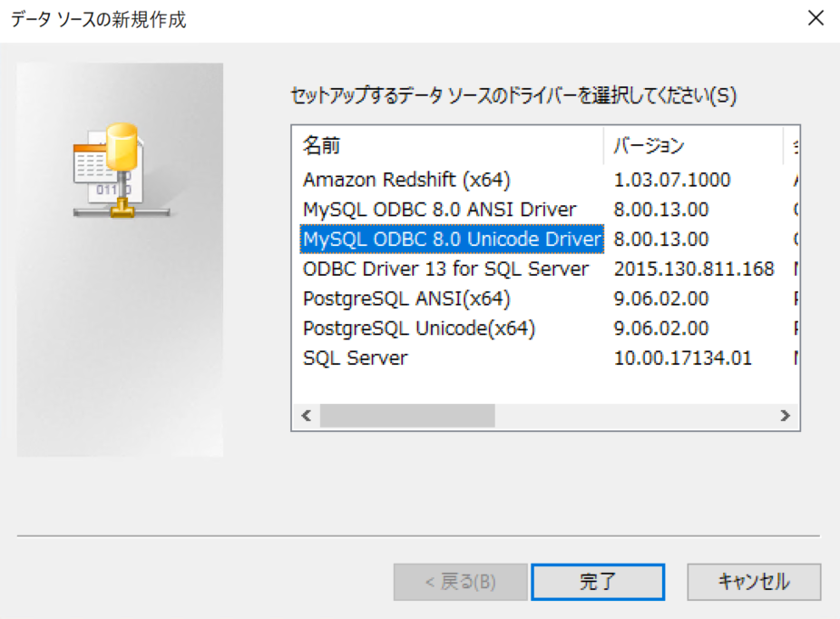Select MySQL ODBC 8.0 Unicode Driver
The width and height of the screenshot is (840, 619).
point(452,239)
